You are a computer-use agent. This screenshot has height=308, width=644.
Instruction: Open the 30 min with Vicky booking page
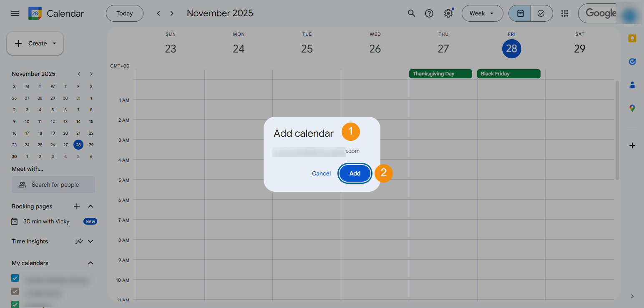(46, 221)
